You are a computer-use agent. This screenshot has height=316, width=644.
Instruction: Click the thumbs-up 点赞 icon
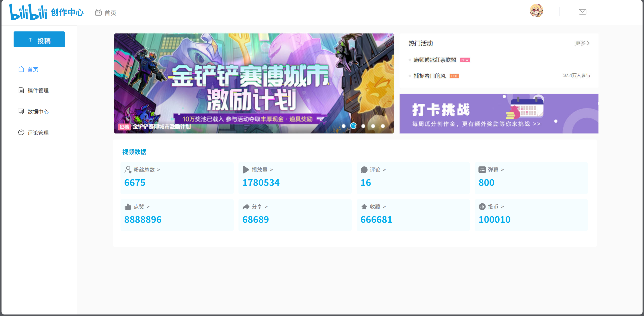pyautogui.click(x=128, y=207)
